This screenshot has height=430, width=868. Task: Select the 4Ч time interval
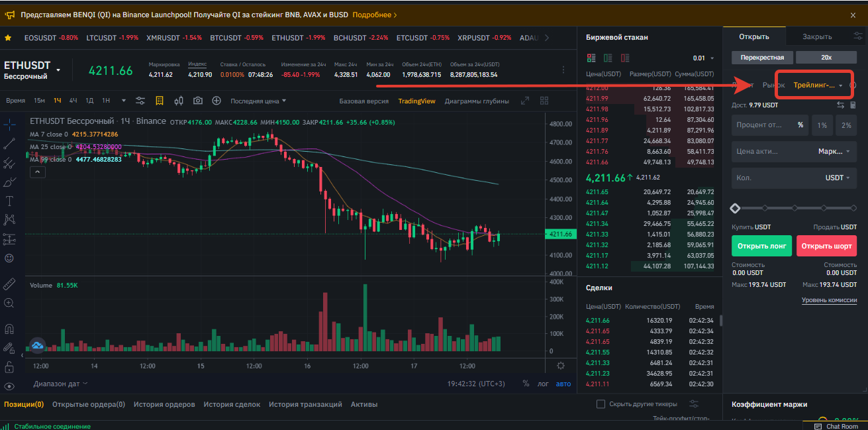click(73, 101)
